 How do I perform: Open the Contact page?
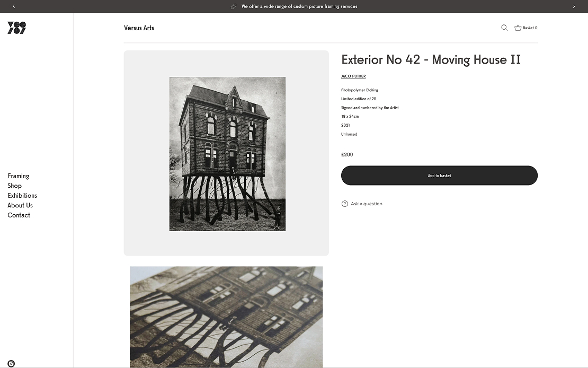click(19, 215)
